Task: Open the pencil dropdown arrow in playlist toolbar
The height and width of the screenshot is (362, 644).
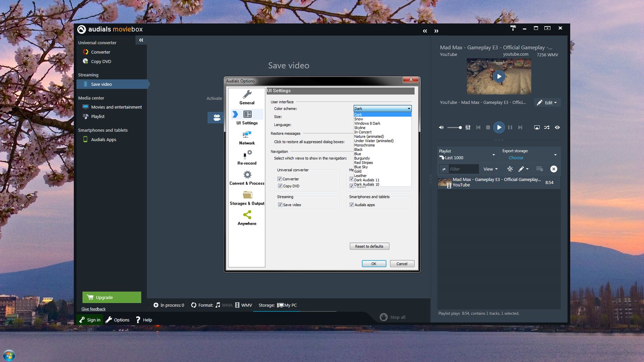Action: pyautogui.click(x=527, y=169)
